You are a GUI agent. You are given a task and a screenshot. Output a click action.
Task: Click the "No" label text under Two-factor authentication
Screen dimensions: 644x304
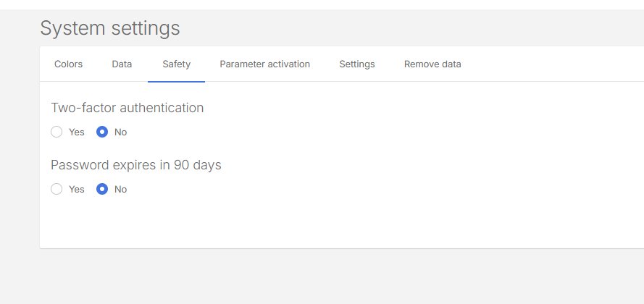point(120,132)
